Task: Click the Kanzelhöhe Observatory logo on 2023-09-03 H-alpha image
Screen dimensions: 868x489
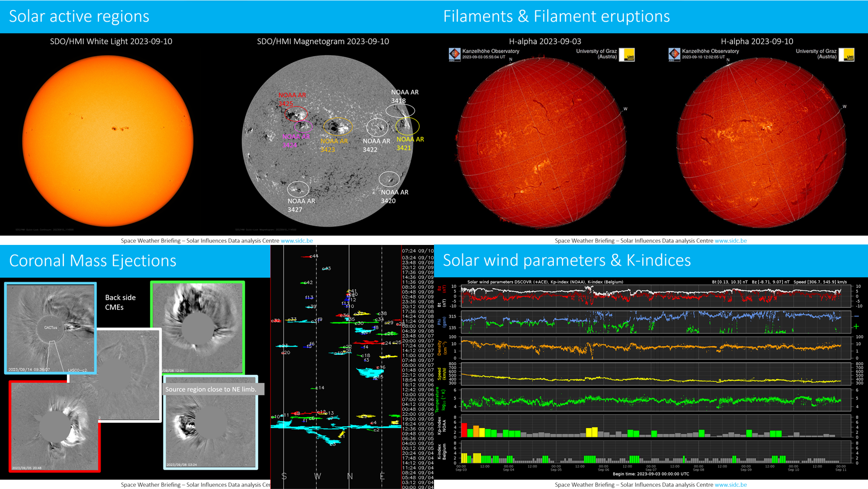Action: [455, 54]
